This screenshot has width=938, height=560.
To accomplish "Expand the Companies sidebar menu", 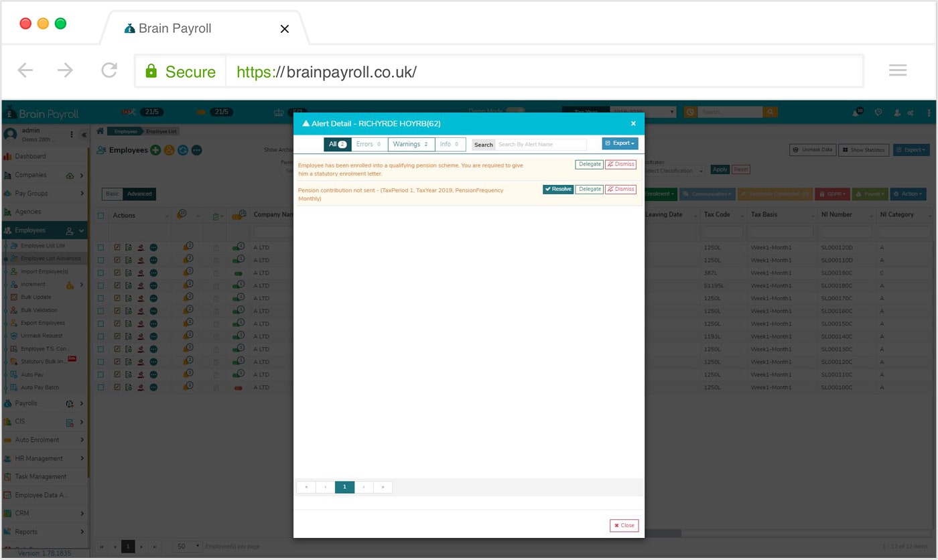I will (x=82, y=176).
